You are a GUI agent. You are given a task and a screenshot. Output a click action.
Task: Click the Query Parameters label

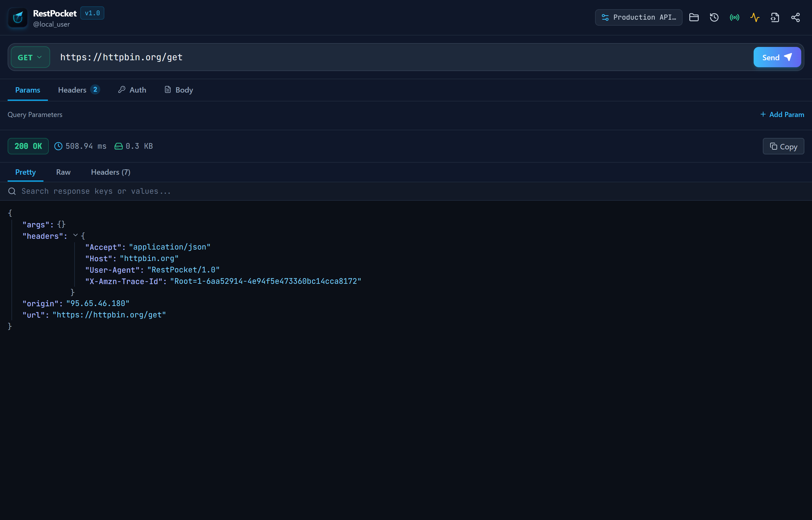(x=35, y=114)
